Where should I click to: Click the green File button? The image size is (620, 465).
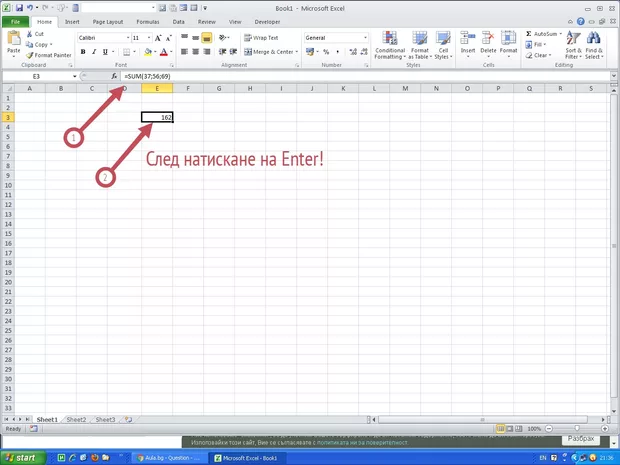[15, 20]
